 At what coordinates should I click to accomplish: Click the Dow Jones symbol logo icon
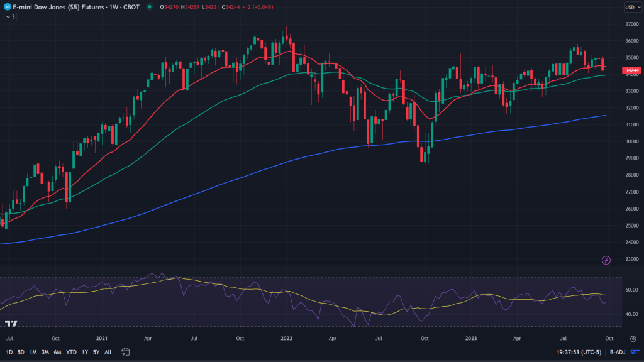click(x=7, y=7)
